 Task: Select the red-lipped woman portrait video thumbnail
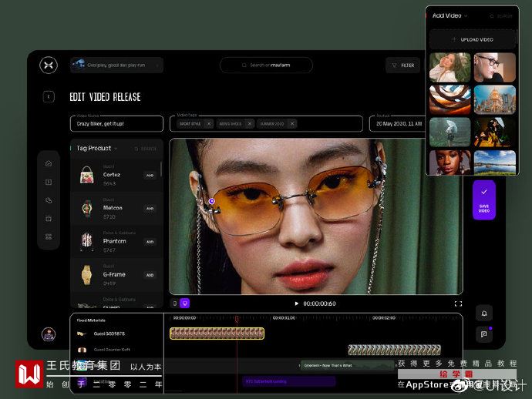(x=450, y=163)
